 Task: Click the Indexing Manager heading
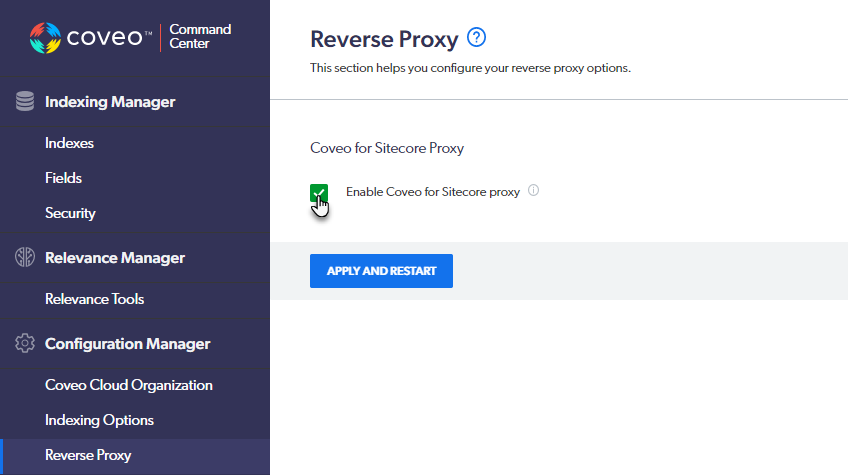click(110, 102)
